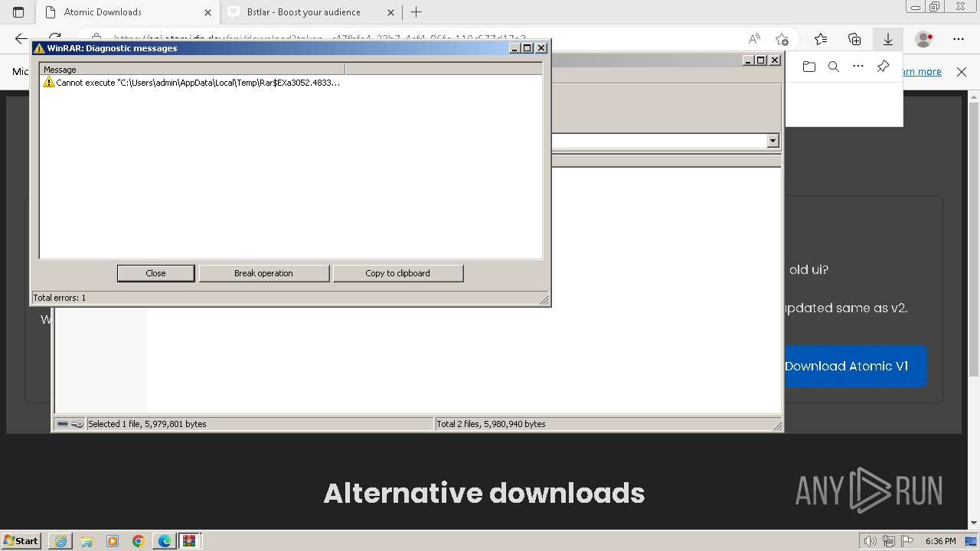Switch to WinRAR in taskbar
Screen dimensions: 980x551
[189, 541]
